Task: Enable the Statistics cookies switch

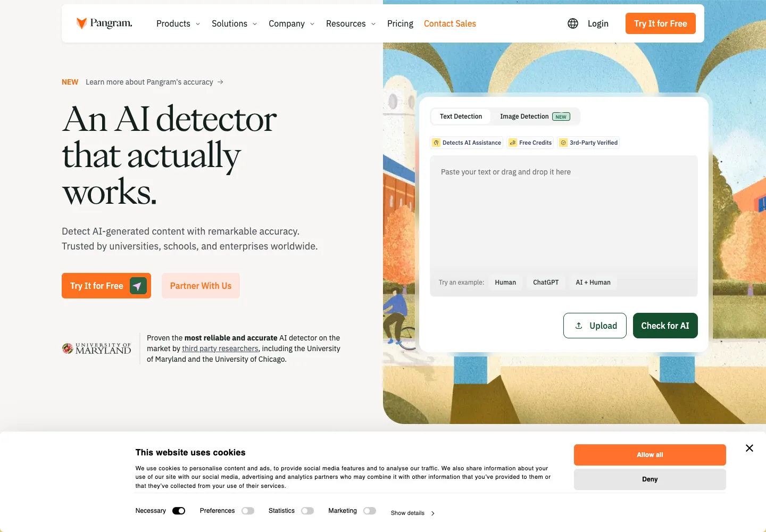Action: pos(307,511)
